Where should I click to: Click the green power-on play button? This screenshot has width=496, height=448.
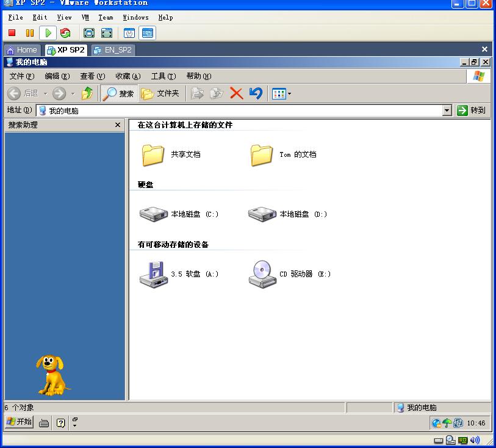[48, 33]
